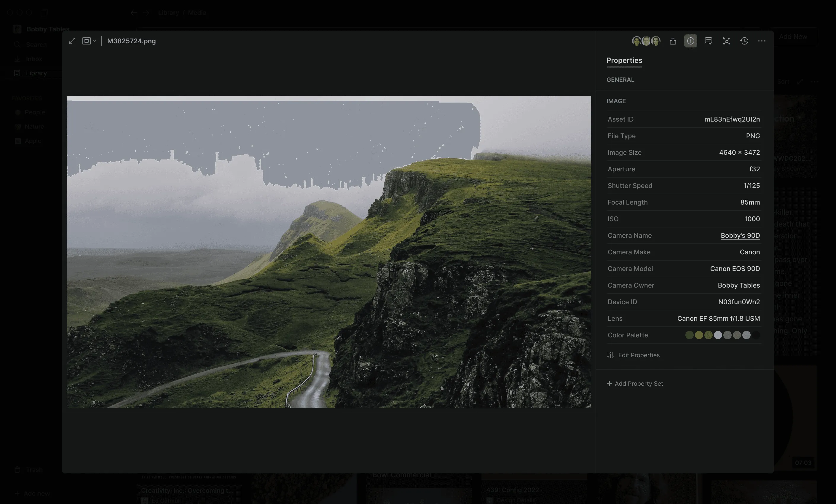
Task: Click the connections graph icon
Action: pyautogui.click(x=726, y=41)
